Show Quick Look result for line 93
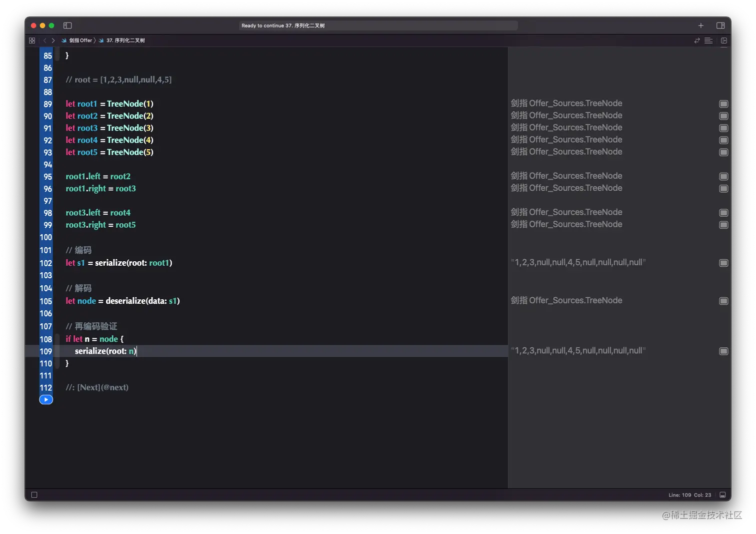The height and width of the screenshot is (534, 756). [x=723, y=152]
